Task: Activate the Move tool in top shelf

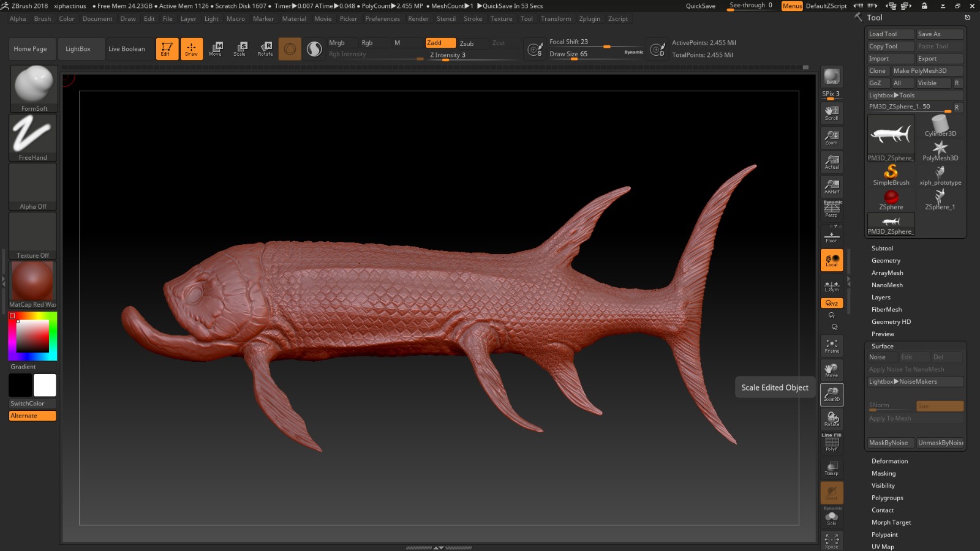Action: tap(215, 48)
